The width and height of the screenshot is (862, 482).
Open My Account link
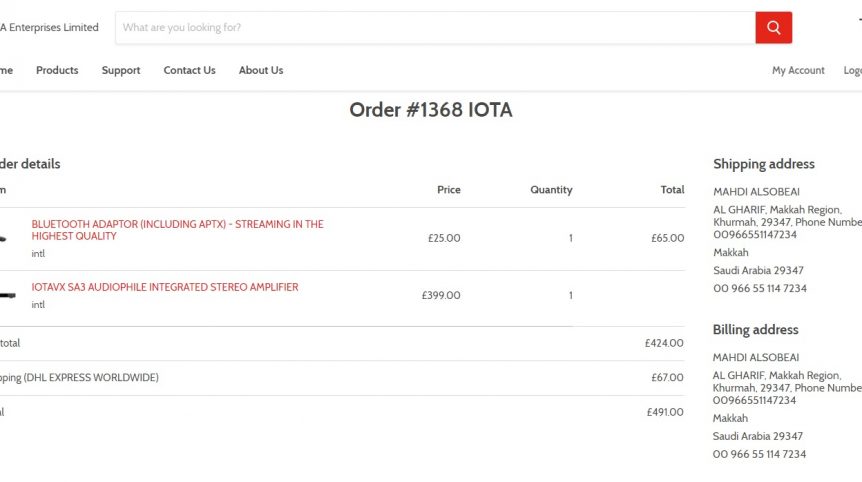click(798, 70)
